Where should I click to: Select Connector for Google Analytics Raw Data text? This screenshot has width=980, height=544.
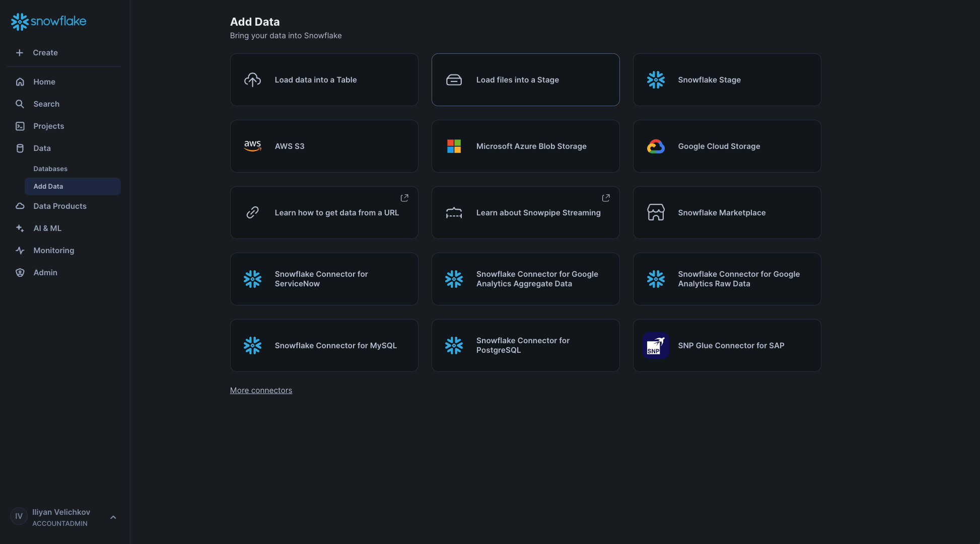739,279
